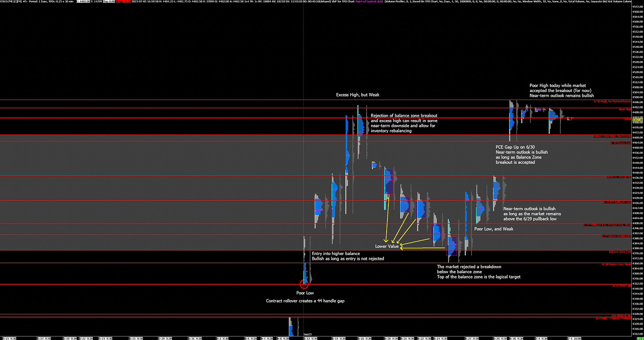Click the 'Sep23' contract marker on time axis
Image resolution: width=644 pixels, height=340 pixels.
point(308,334)
